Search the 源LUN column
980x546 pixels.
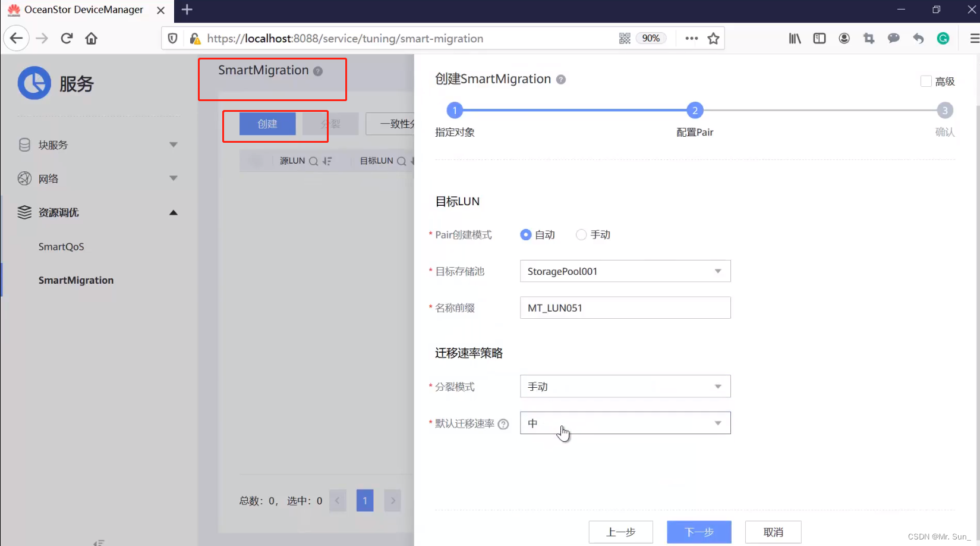coord(313,161)
